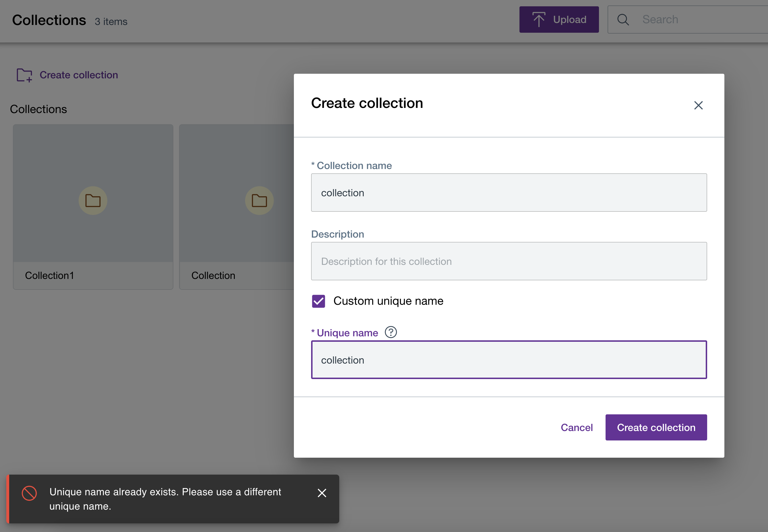Viewport: 768px width, 532px height.
Task: Click the Collection card folder icon
Action: tap(259, 200)
